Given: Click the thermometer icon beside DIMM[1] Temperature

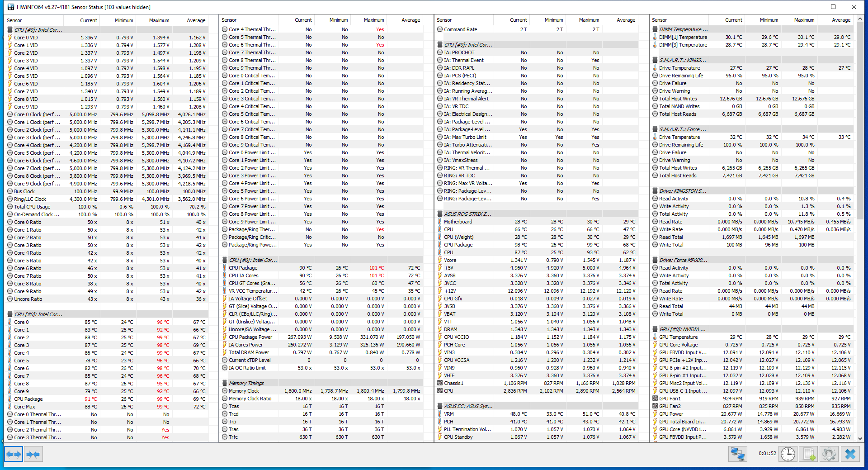Looking at the screenshot, I should [x=655, y=37].
